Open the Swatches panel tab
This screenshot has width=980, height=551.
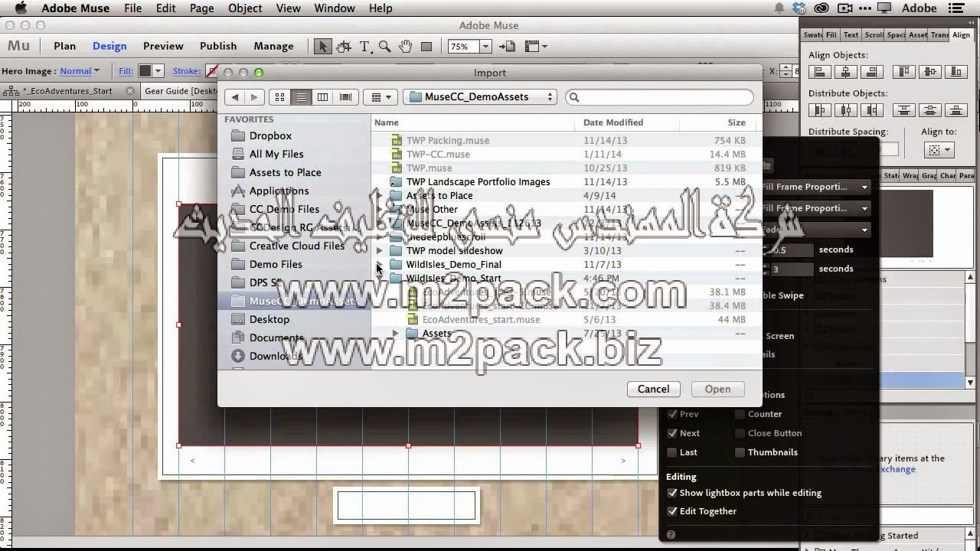812,35
